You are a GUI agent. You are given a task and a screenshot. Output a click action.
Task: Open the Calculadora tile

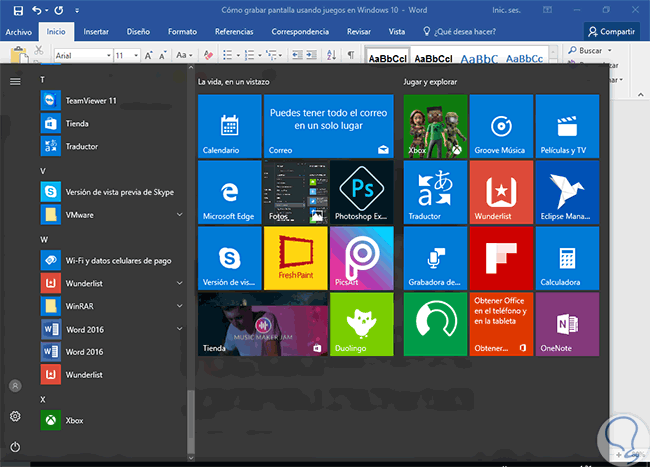pyautogui.click(x=566, y=257)
